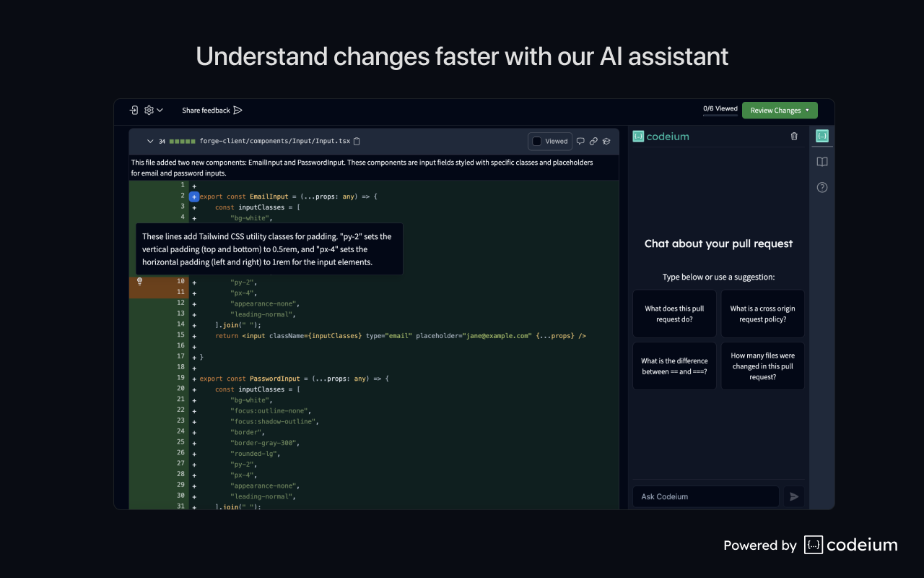Click the file path forge-client/components/Input/Input.tsx
The height and width of the screenshot is (578, 924).
[275, 141]
